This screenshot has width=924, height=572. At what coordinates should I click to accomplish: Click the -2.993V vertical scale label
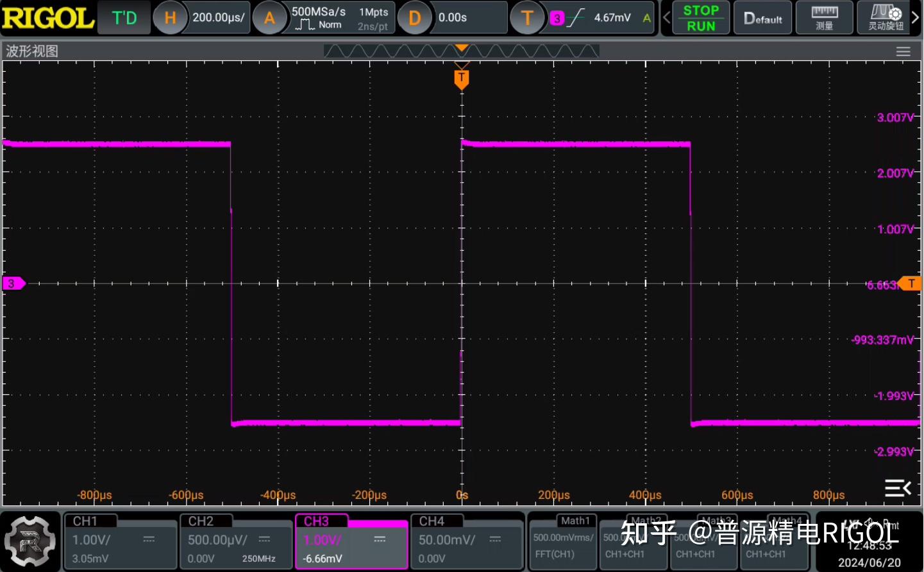[895, 451]
